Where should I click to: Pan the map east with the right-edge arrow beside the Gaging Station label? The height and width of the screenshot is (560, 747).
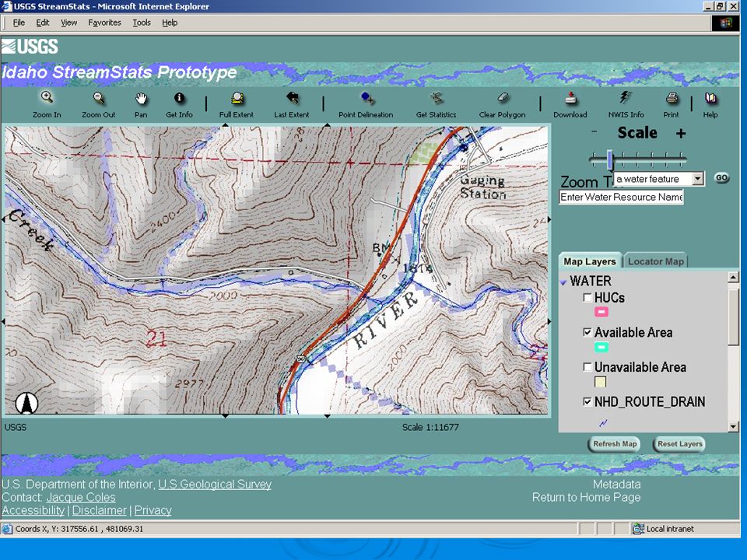[549, 219]
